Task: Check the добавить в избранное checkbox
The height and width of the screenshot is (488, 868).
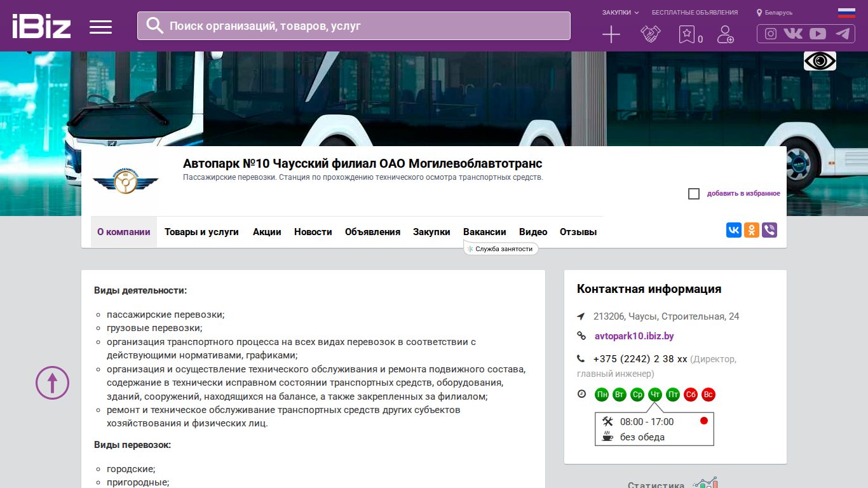Action: point(694,194)
